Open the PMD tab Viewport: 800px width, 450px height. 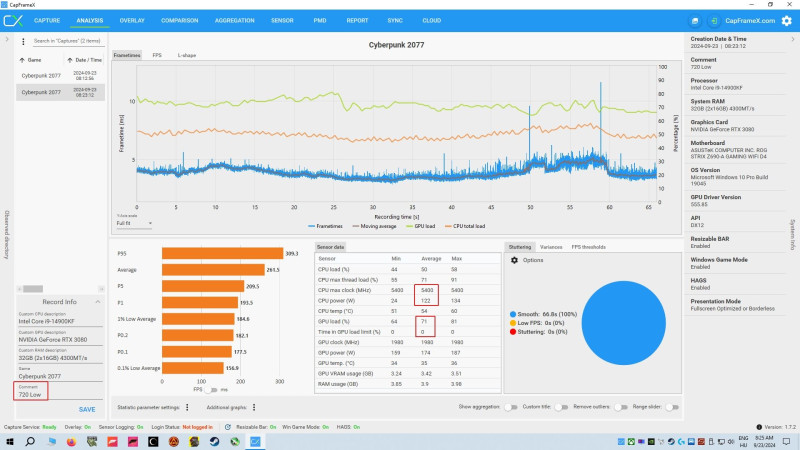pos(320,21)
